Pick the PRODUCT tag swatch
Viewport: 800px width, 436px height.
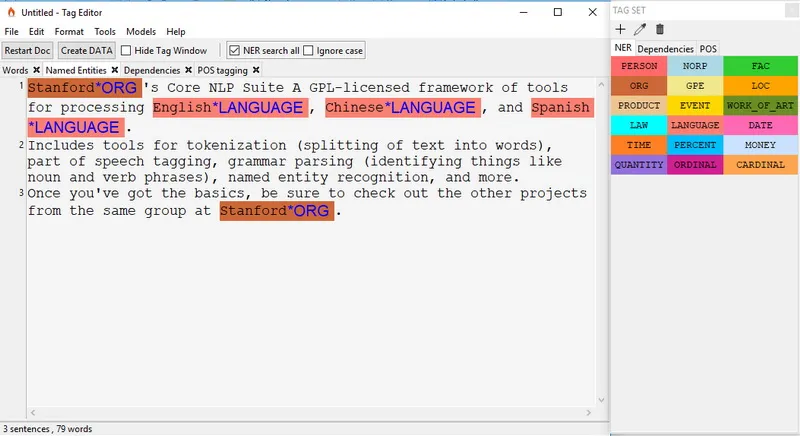639,106
